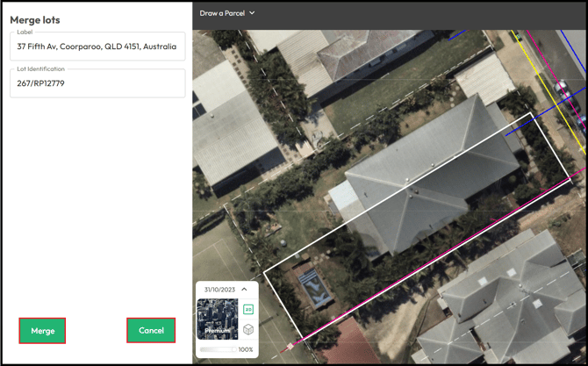Click the chevron beside Draw a Parcel
This screenshot has width=588, height=366.
click(x=253, y=13)
